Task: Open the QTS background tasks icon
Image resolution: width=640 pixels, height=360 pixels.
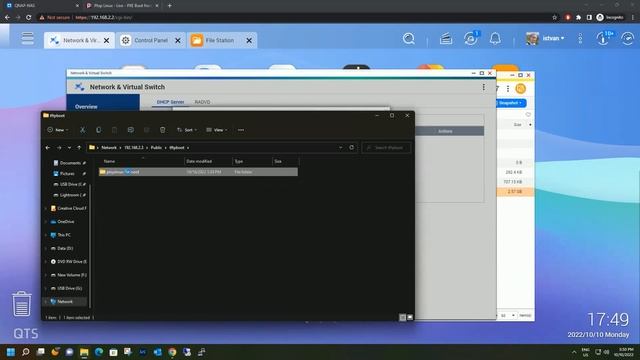Action: click(x=446, y=39)
